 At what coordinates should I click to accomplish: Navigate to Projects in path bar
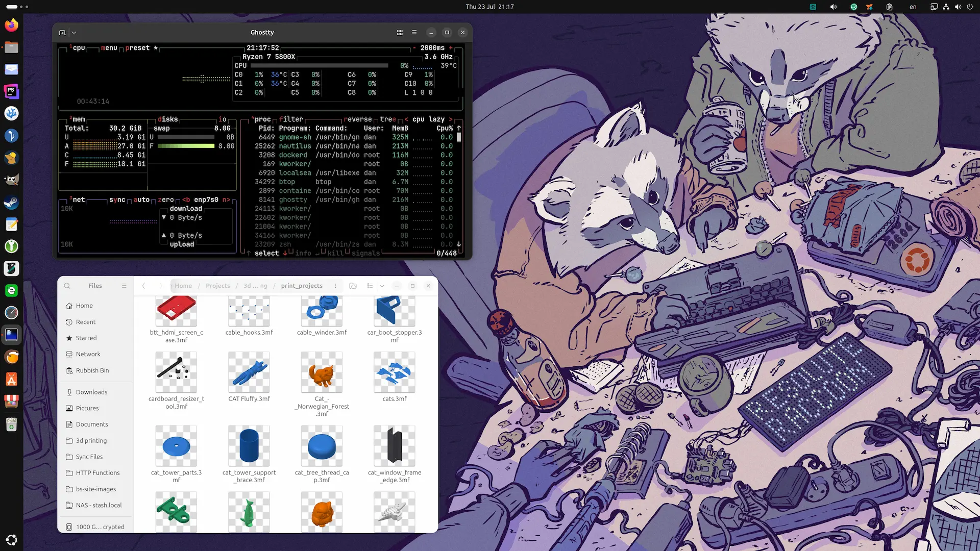click(217, 286)
